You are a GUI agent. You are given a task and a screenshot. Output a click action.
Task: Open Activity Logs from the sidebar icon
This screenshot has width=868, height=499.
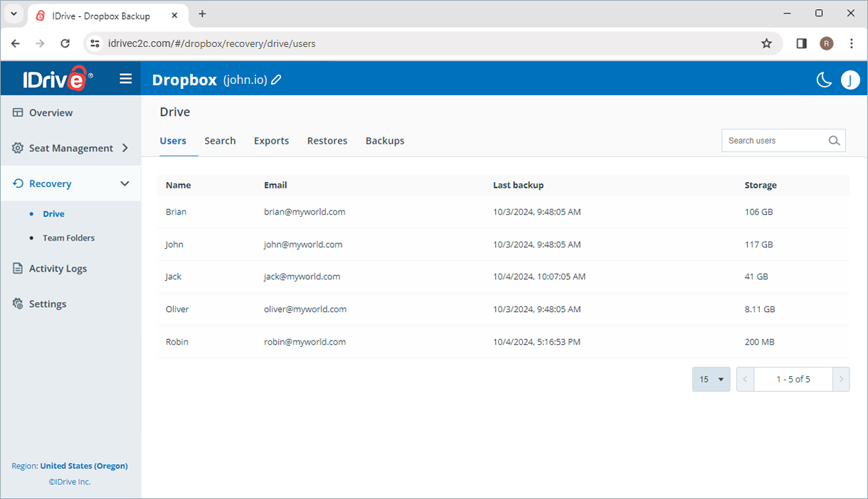[16, 268]
